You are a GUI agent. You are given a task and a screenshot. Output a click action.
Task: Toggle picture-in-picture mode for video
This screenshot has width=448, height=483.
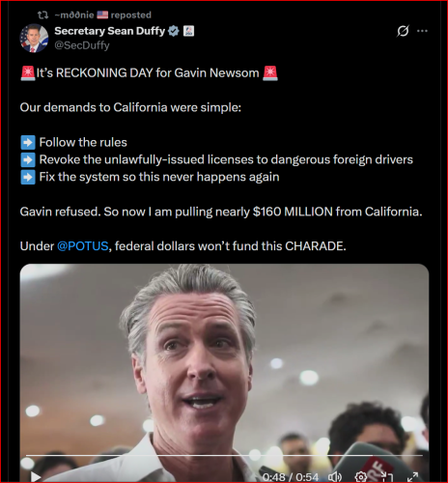387,476
